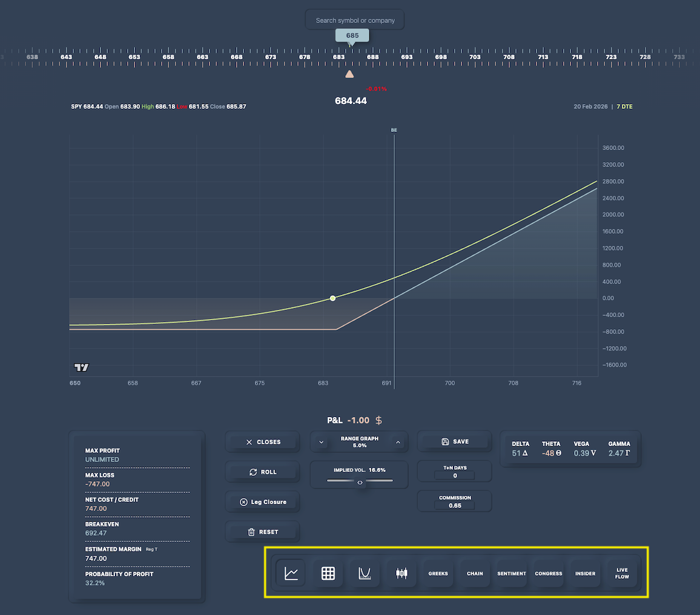Expand Range Graph with the up chevron
This screenshot has height=615, width=700.
click(x=398, y=441)
